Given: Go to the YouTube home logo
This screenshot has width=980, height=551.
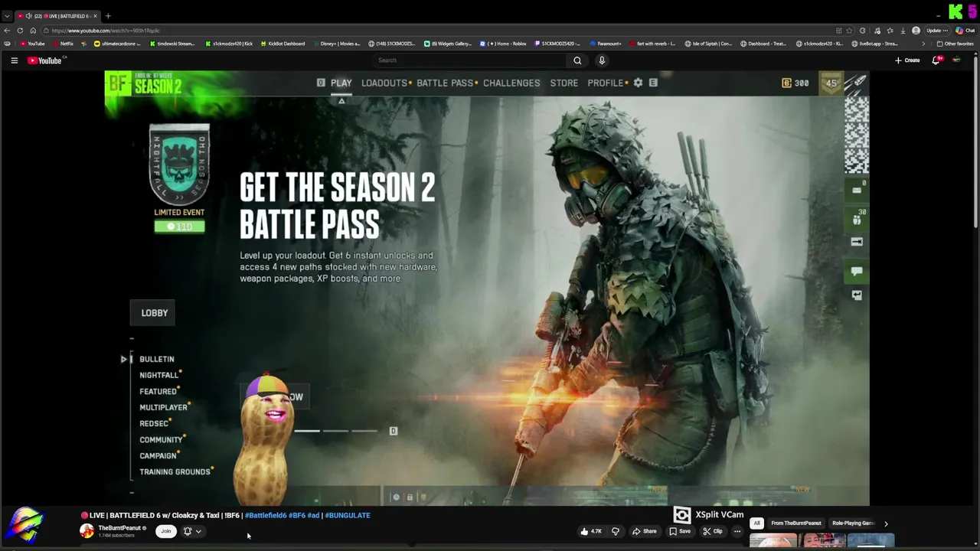Looking at the screenshot, I should pyautogui.click(x=44, y=60).
